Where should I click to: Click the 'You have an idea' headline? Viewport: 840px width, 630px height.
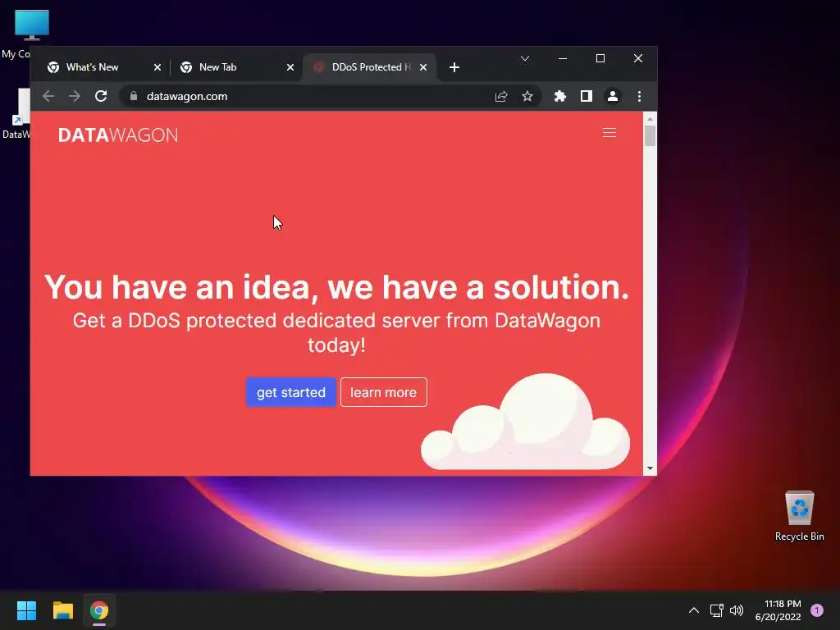[336, 287]
